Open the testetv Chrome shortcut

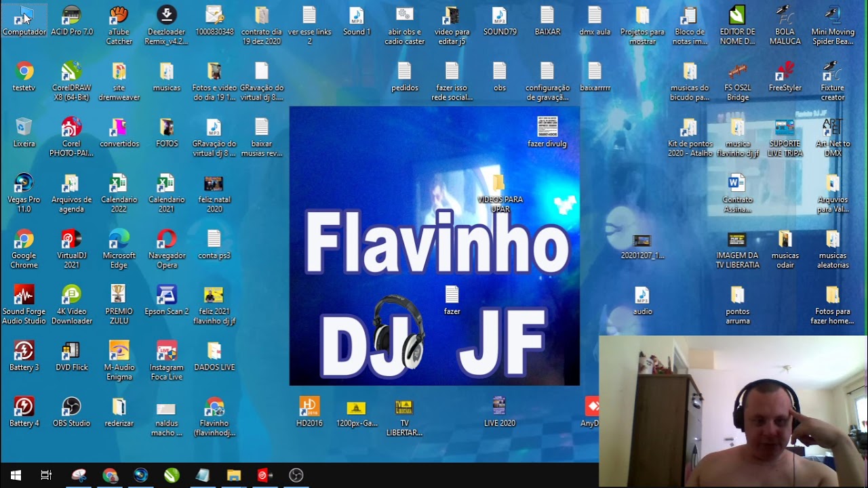pos(24,76)
